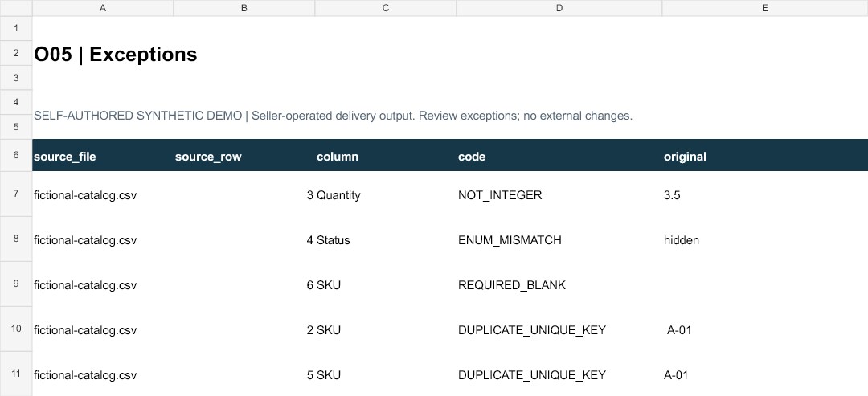Click the 3 Quantity cell
This screenshot has width=868, height=396.
[386, 194]
